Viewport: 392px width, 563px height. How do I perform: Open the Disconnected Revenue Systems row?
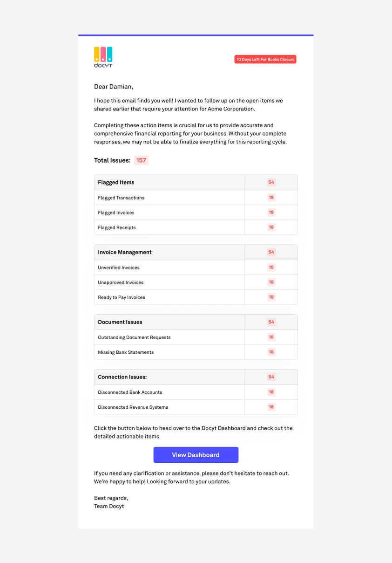133,407
